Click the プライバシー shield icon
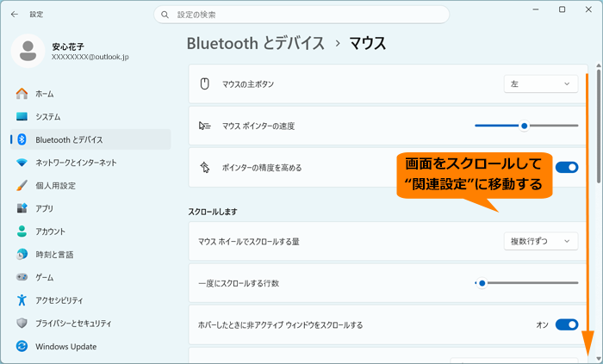This screenshot has width=603, height=364. coord(22,323)
